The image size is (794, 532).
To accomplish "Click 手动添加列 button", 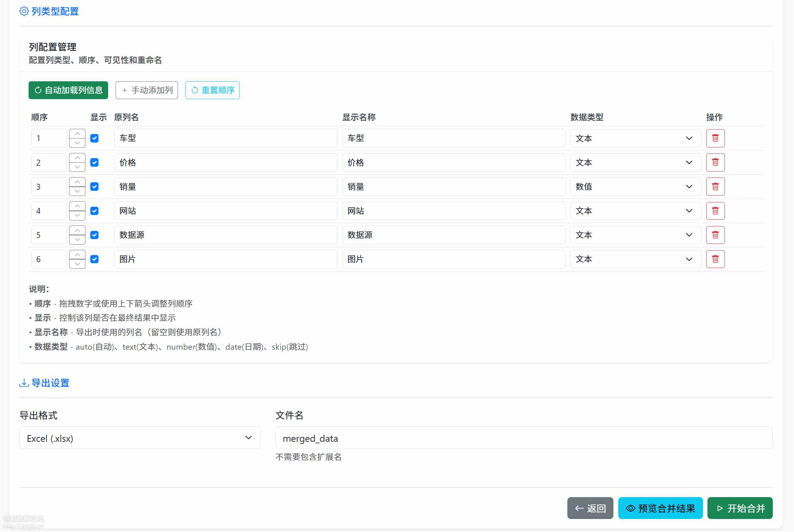I will [x=147, y=90].
